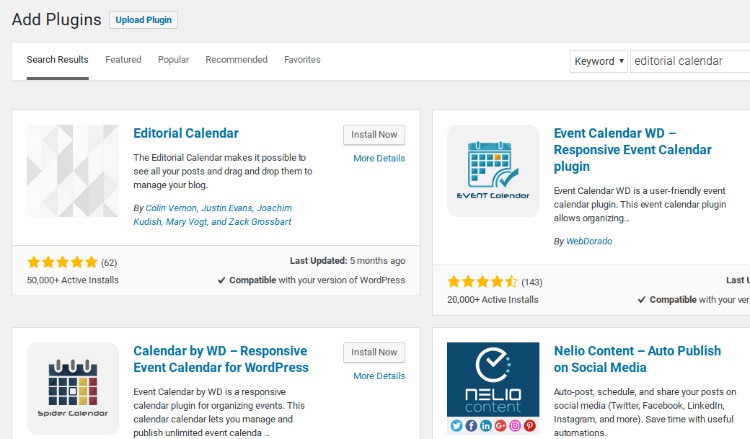Screen dimensions: 750x439
Task: Open the Recommended tab
Action: click(236, 60)
